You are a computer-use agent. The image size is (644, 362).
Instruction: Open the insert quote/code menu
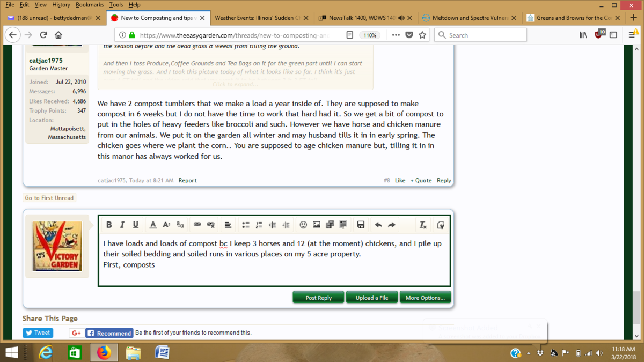[x=343, y=225]
